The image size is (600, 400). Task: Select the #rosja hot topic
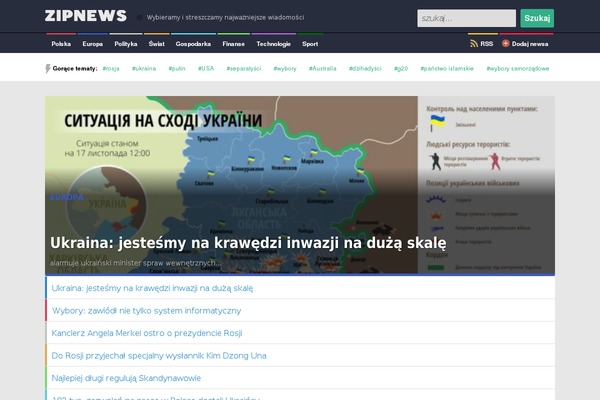[111, 69]
